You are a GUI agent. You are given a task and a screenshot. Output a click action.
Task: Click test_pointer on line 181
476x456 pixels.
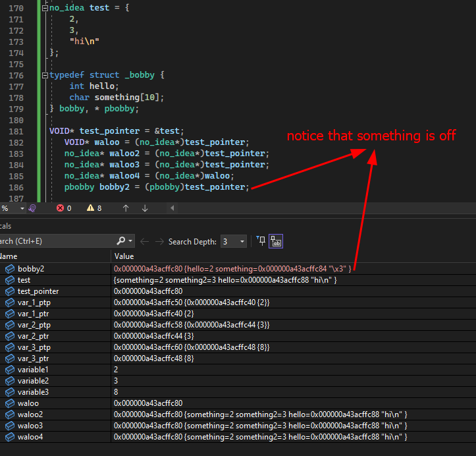pyautogui.click(x=109, y=131)
